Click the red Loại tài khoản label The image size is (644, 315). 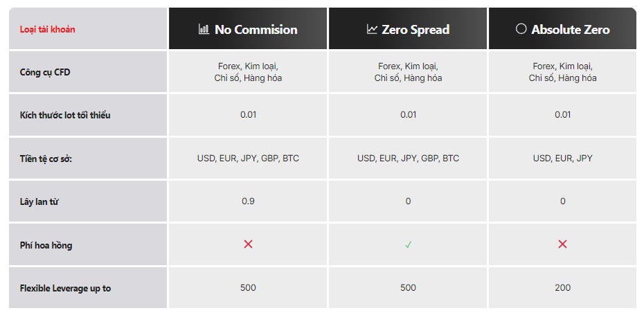pyautogui.click(x=48, y=30)
